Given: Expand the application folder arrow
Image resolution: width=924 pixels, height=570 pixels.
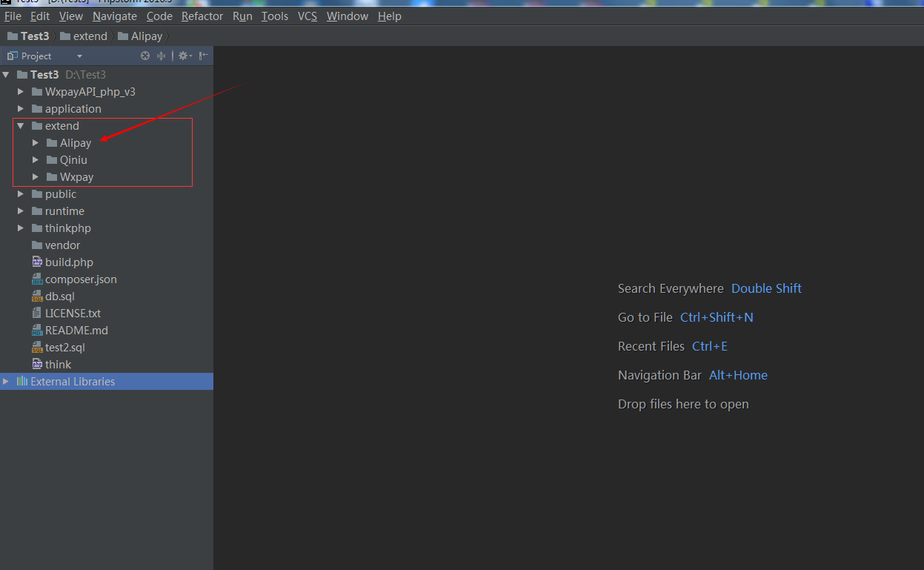Looking at the screenshot, I should (x=21, y=109).
